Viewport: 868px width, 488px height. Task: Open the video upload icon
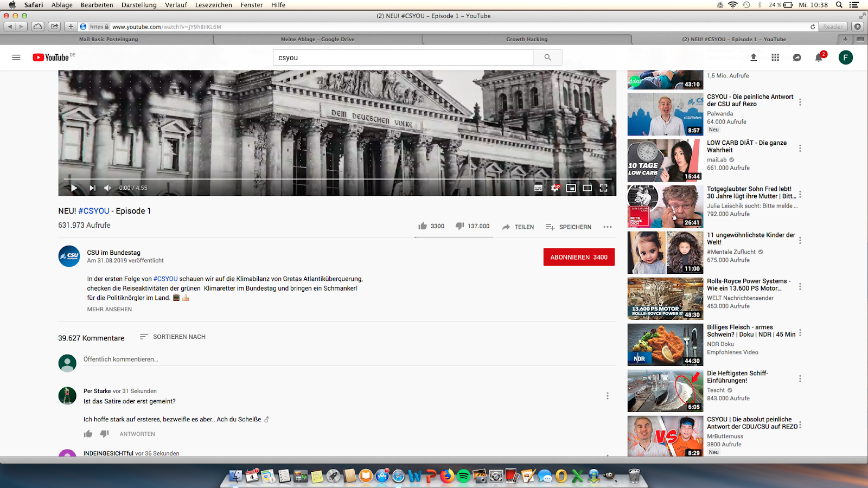(754, 57)
